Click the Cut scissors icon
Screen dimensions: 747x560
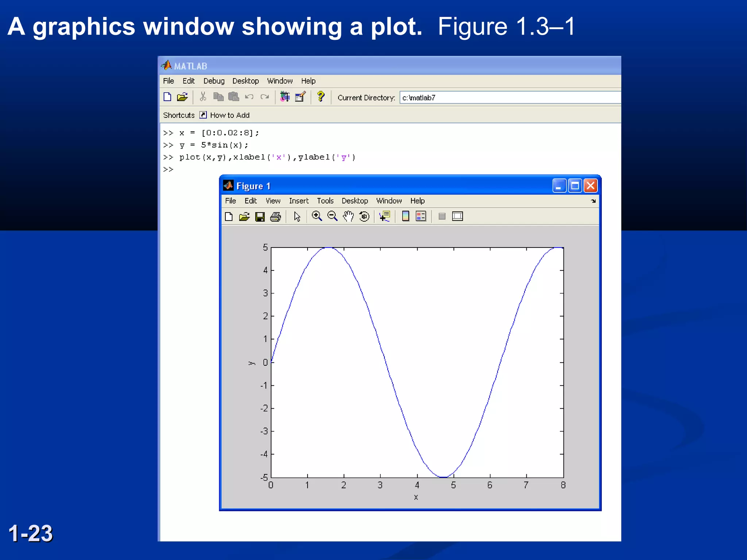pos(203,97)
